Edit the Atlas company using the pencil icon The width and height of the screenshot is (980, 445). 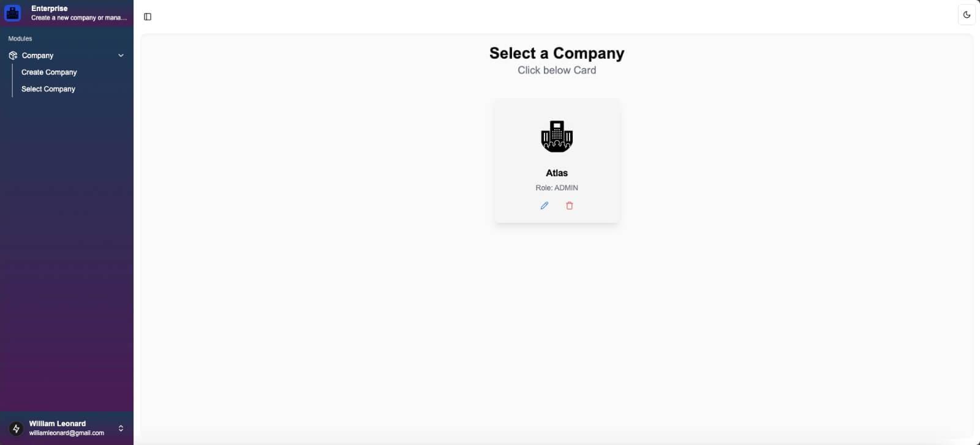coord(544,206)
